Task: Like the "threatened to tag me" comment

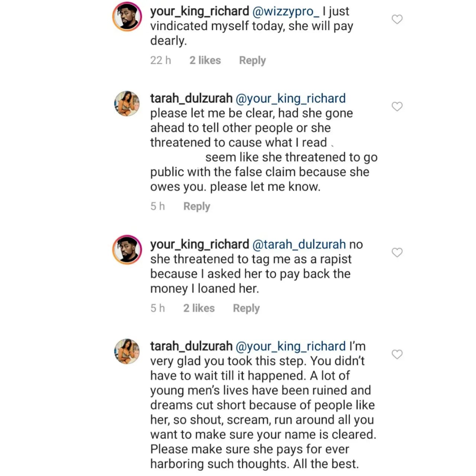Action: click(x=397, y=253)
